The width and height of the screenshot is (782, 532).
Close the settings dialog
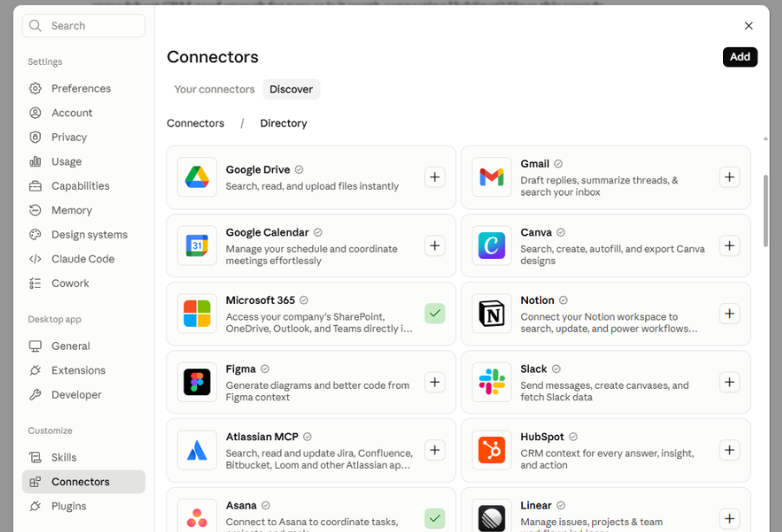tap(748, 26)
